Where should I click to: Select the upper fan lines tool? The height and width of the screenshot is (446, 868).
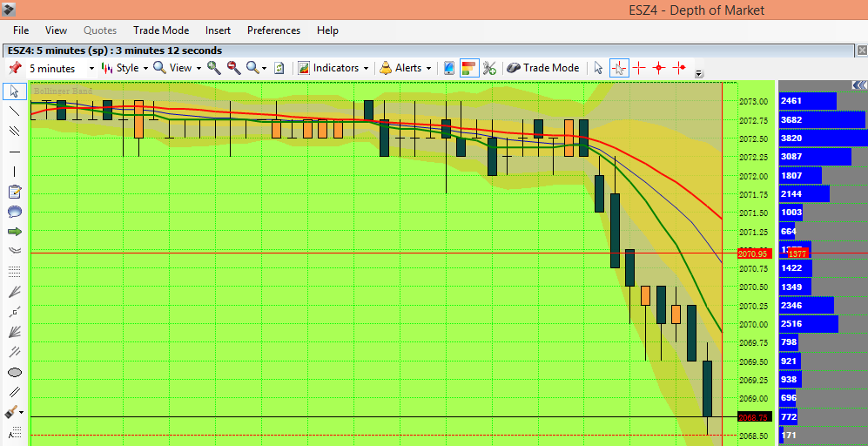coord(15,292)
